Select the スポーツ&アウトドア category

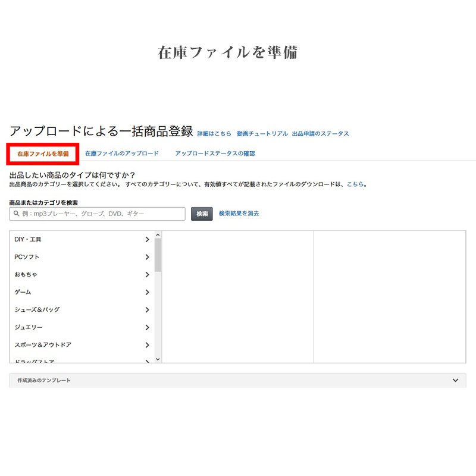click(x=42, y=345)
